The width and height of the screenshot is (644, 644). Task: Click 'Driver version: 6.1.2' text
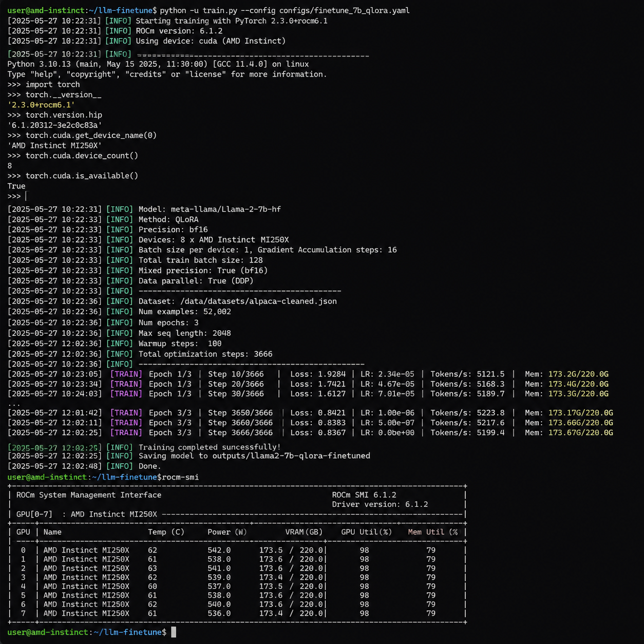[380, 504]
